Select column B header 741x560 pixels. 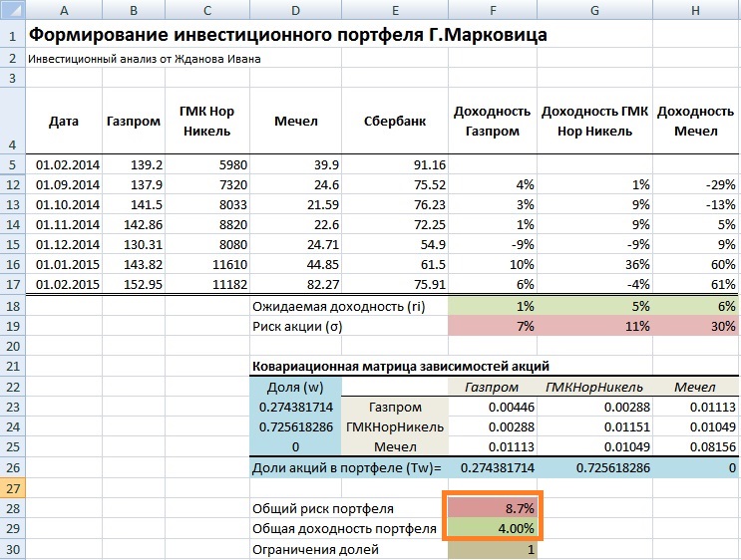point(134,10)
